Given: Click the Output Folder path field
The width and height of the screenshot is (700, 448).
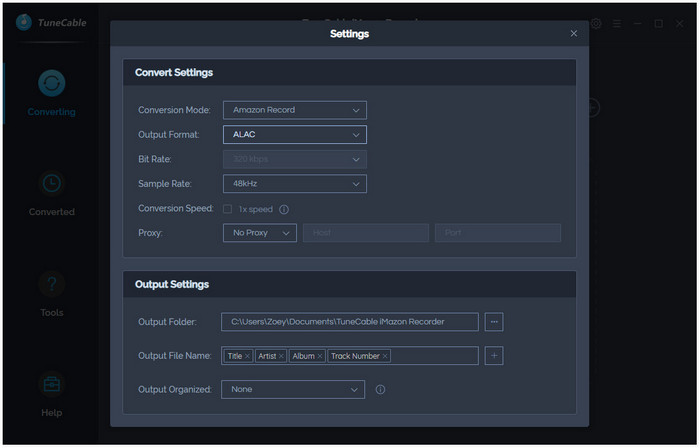Looking at the screenshot, I should [x=350, y=322].
